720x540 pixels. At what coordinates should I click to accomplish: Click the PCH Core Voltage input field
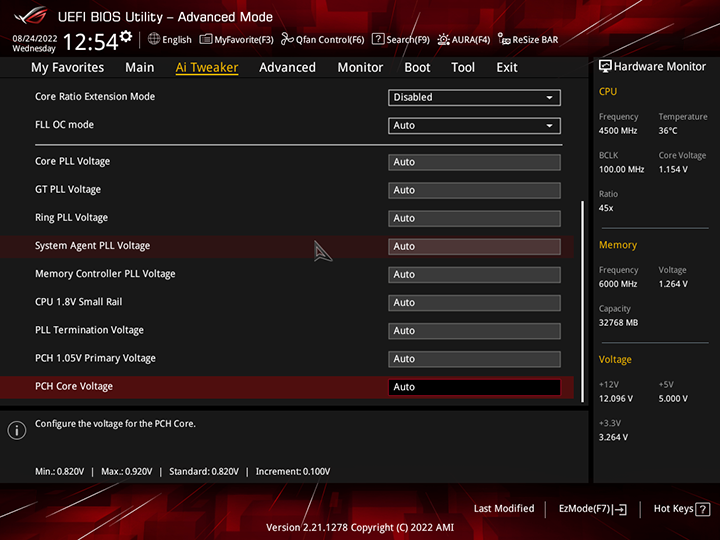[x=474, y=387]
